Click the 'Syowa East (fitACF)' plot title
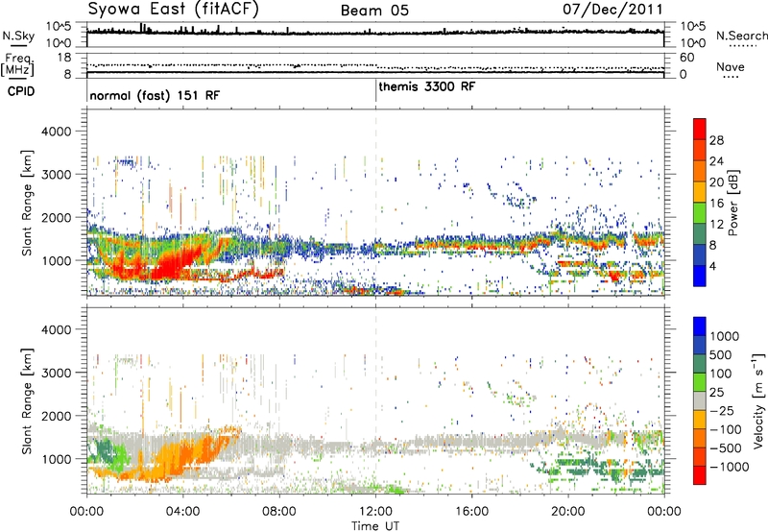This screenshot has width=768, height=532. [174, 9]
